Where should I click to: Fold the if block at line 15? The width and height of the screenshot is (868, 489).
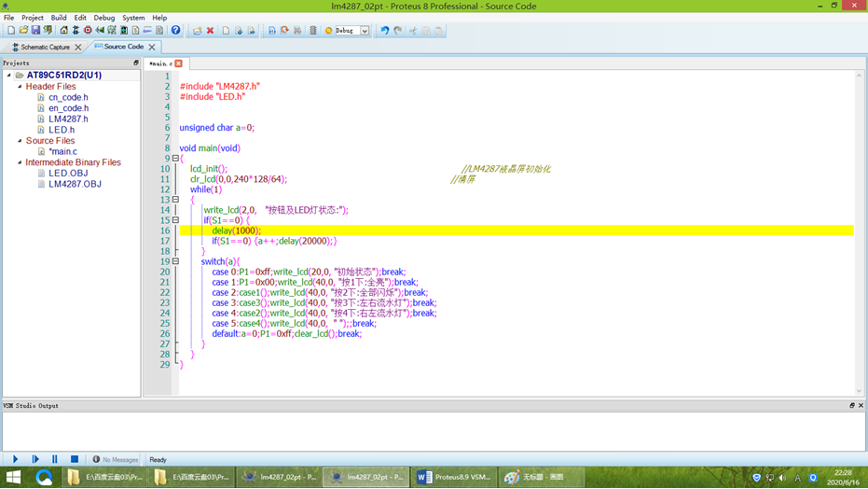click(175, 220)
